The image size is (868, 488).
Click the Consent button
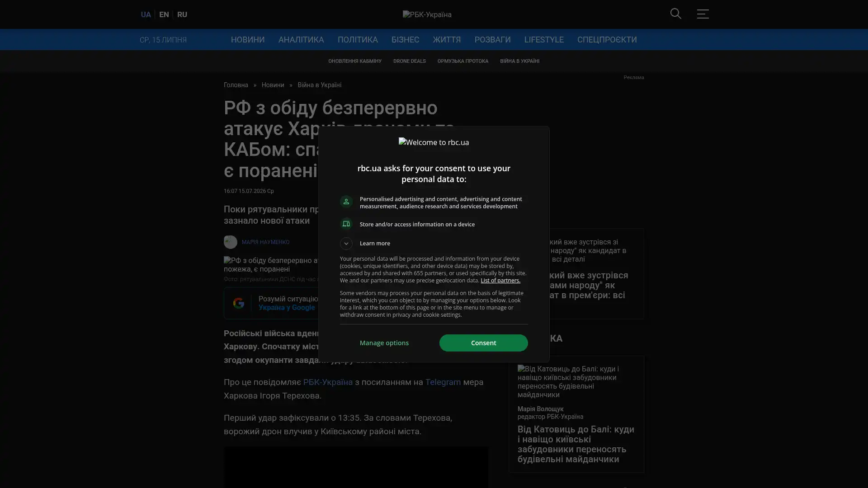(483, 343)
